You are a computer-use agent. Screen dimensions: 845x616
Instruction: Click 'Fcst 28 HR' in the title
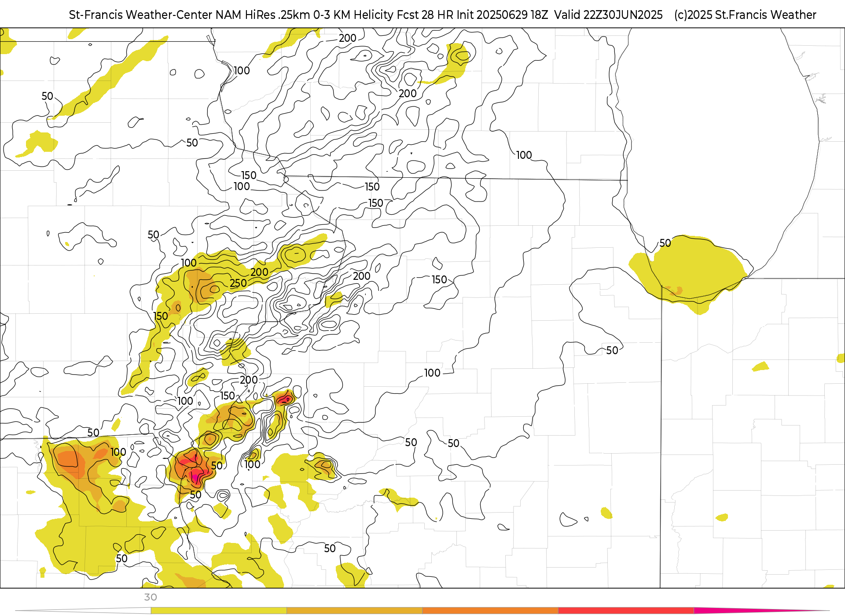(425, 15)
